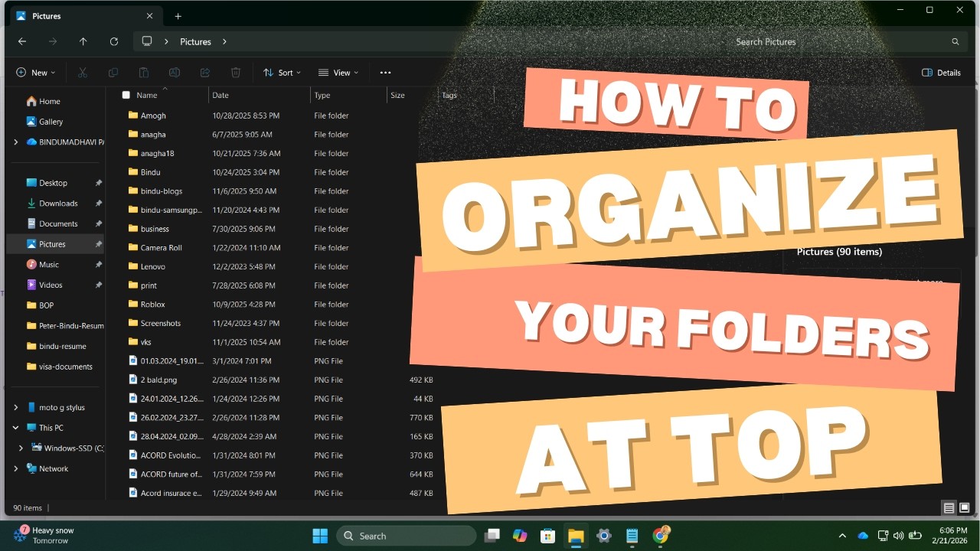Collapse This PC tree node

pyautogui.click(x=15, y=428)
